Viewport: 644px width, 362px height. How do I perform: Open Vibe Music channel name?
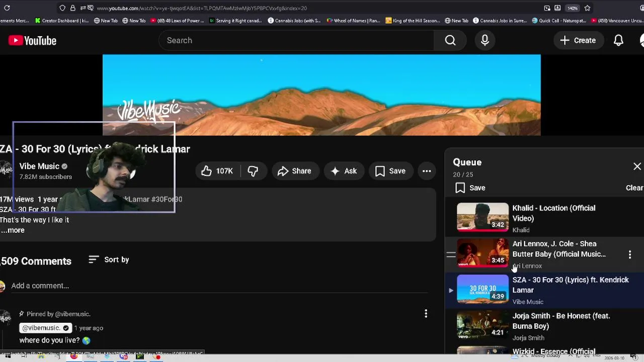pos(39,166)
